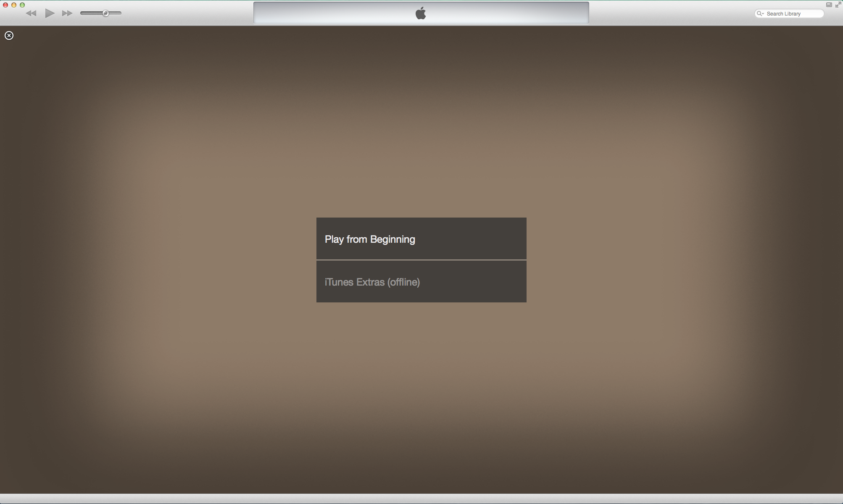
Task: Close the extras overlay with X icon
Action: pyautogui.click(x=9, y=36)
